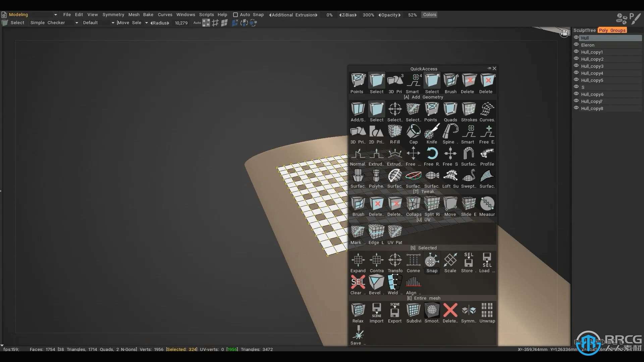Select the Split Rings tool
Viewport: 644px width, 362px height.
(432, 207)
